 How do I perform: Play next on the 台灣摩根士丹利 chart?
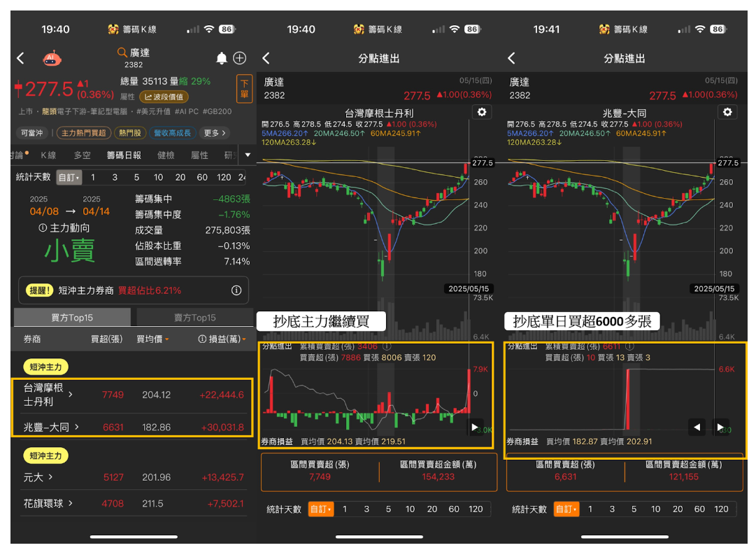click(475, 427)
